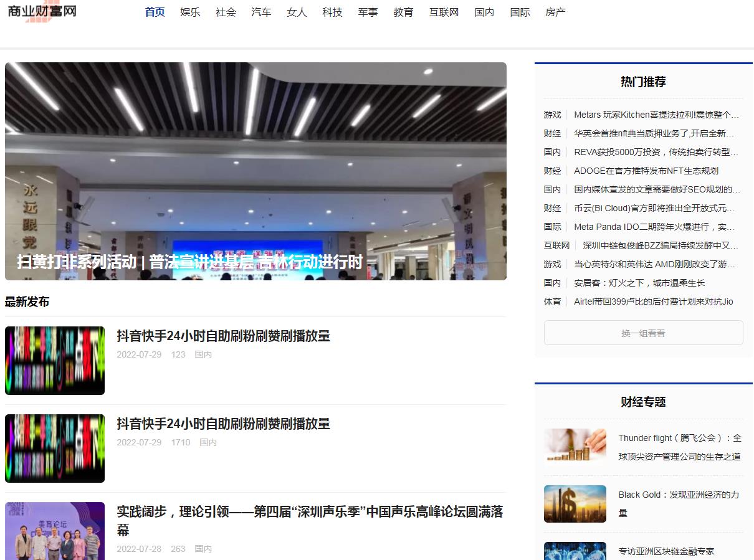Click the 热门推荐 panel heading
Screen dimensions: 754x560
click(644, 82)
